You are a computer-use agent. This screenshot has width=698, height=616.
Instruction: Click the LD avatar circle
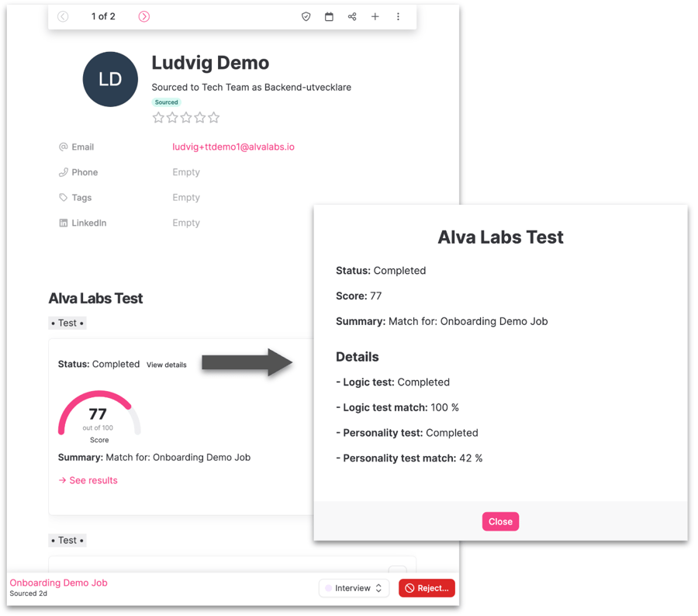[110, 79]
